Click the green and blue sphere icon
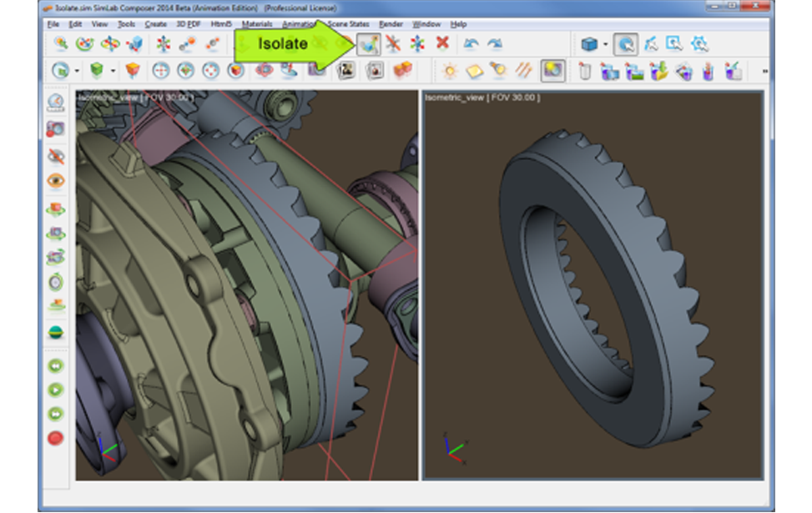This screenshot has width=812, height=513. [56, 332]
